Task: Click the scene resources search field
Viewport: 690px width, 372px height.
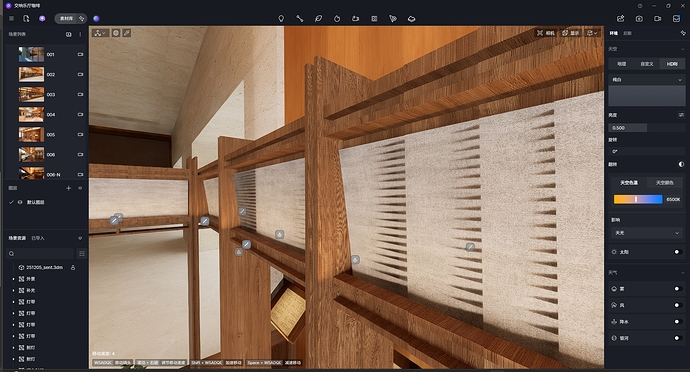Action: click(x=41, y=254)
